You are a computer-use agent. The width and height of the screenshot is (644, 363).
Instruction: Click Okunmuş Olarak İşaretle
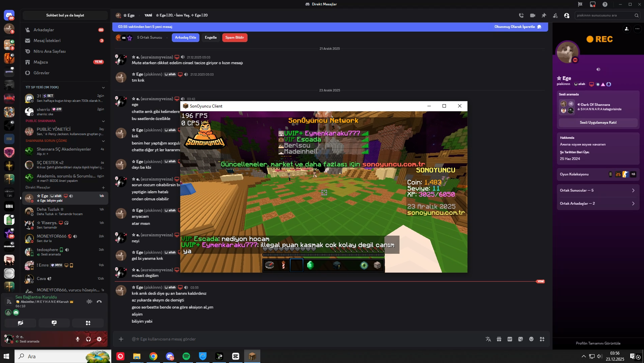518,27
